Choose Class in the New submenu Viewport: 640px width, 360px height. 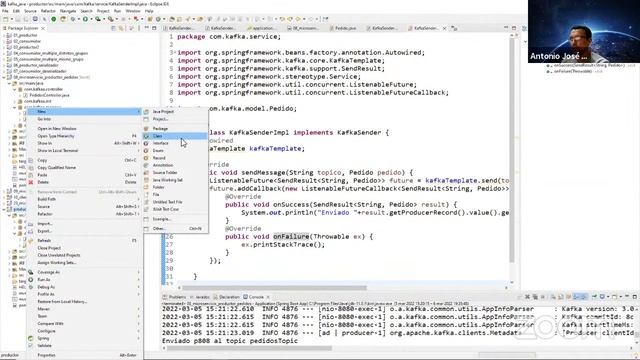176,136
